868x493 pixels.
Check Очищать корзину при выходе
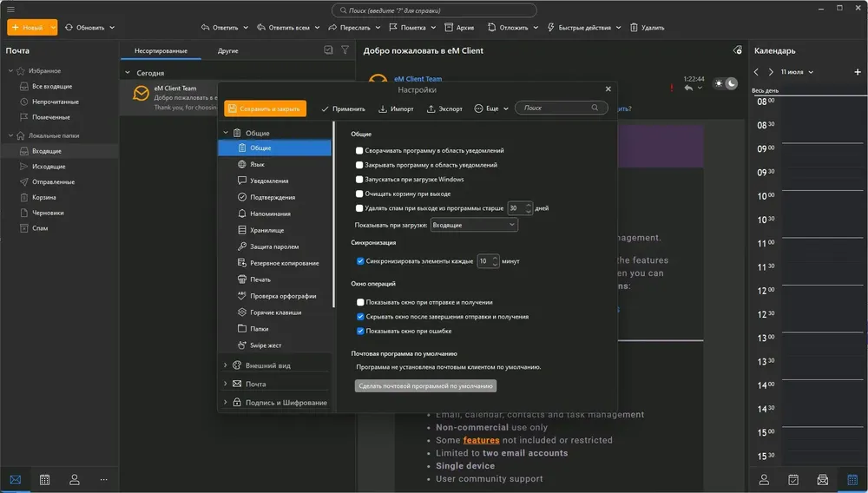(359, 194)
